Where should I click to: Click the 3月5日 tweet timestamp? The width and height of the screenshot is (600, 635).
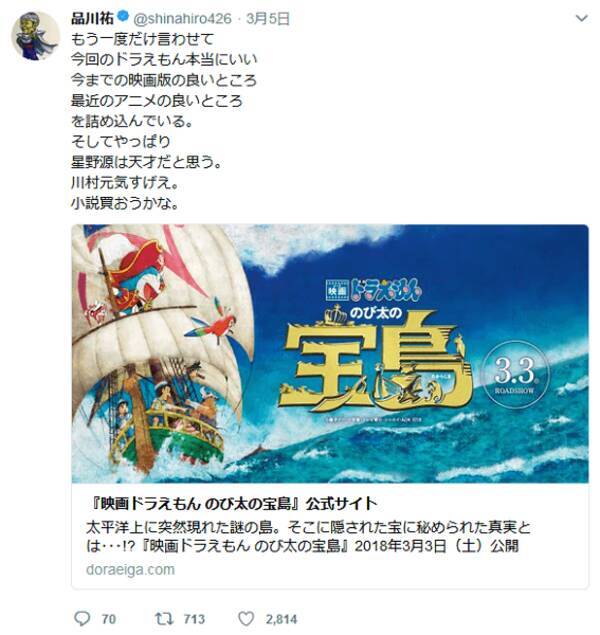[x=268, y=19]
